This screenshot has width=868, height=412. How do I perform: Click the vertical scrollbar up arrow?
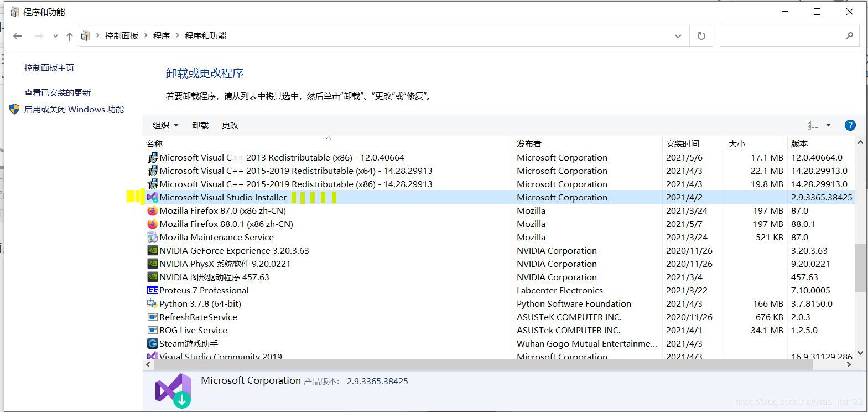860,143
